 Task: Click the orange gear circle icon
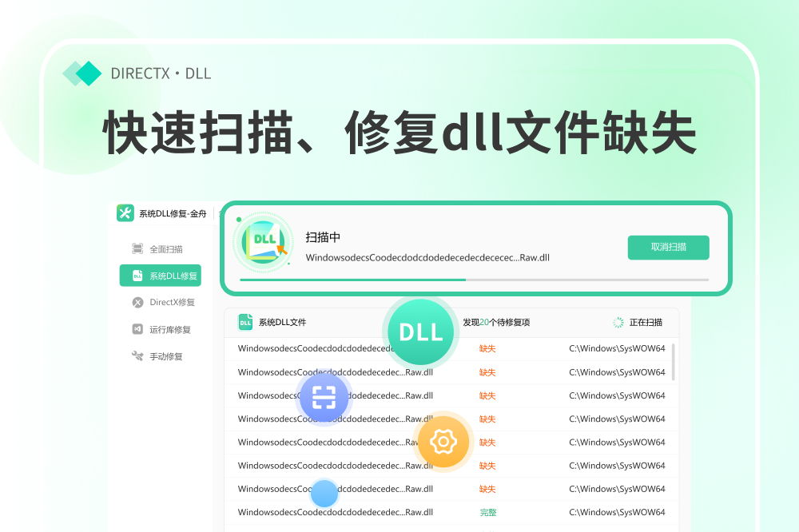click(443, 441)
